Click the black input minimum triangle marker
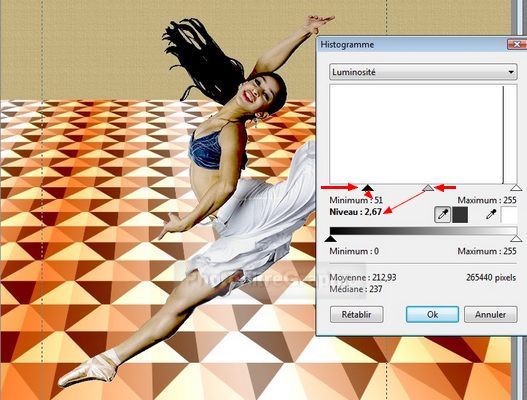527x400 pixels. (367, 188)
